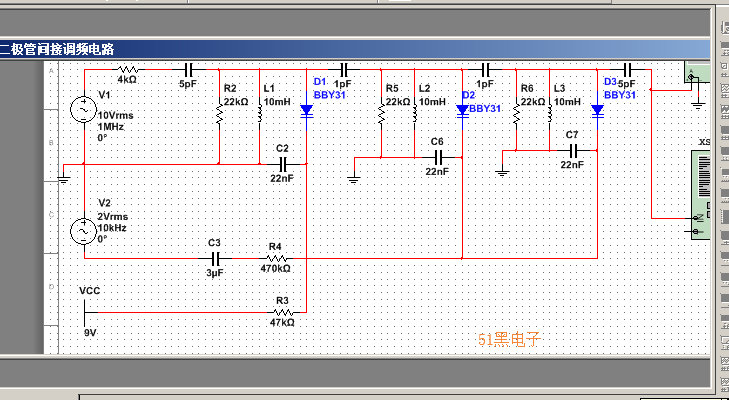Select resistor R6 symbol
This screenshot has width=729, height=400.
(516, 112)
